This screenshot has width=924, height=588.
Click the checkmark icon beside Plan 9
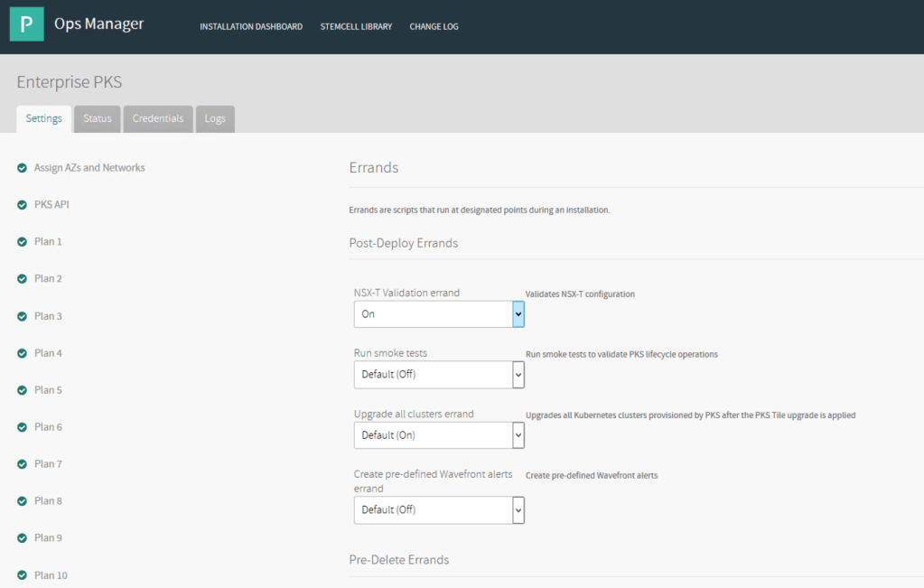(x=22, y=538)
